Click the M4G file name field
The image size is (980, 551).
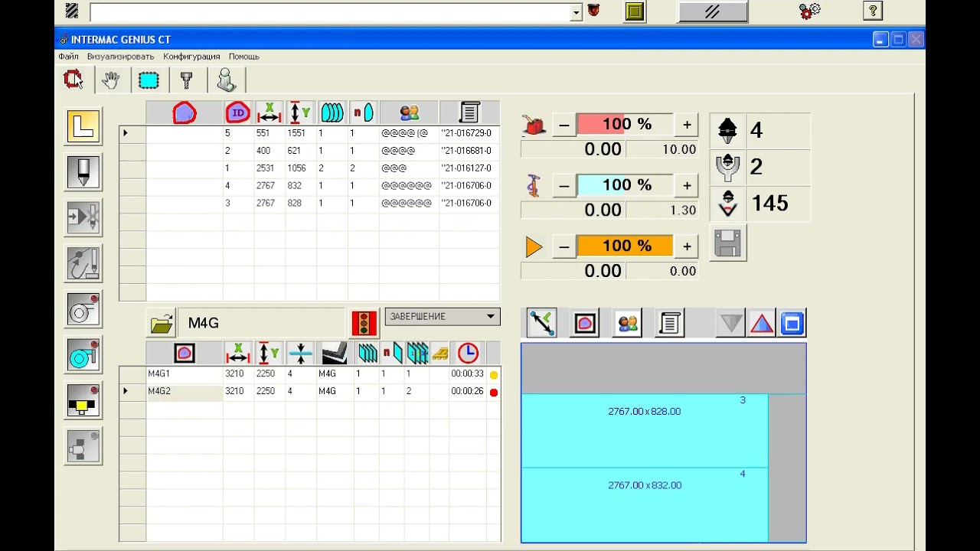(261, 323)
